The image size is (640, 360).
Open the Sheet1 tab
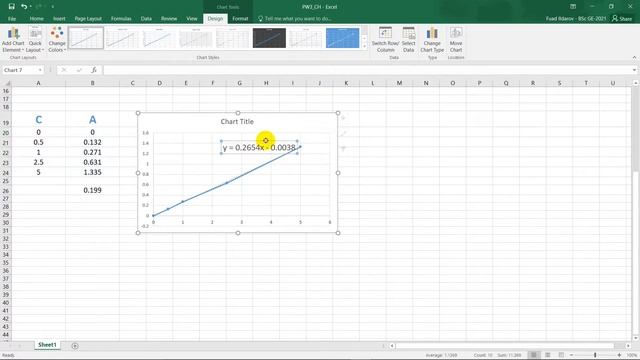pos(47,345)
